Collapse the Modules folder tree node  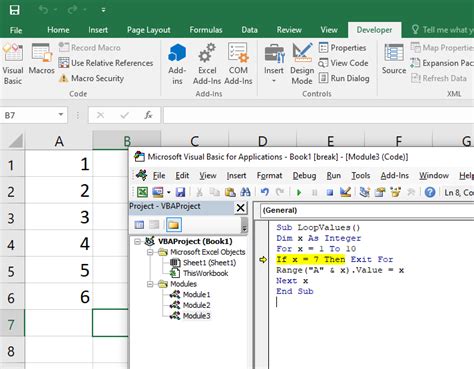[150, 284]
